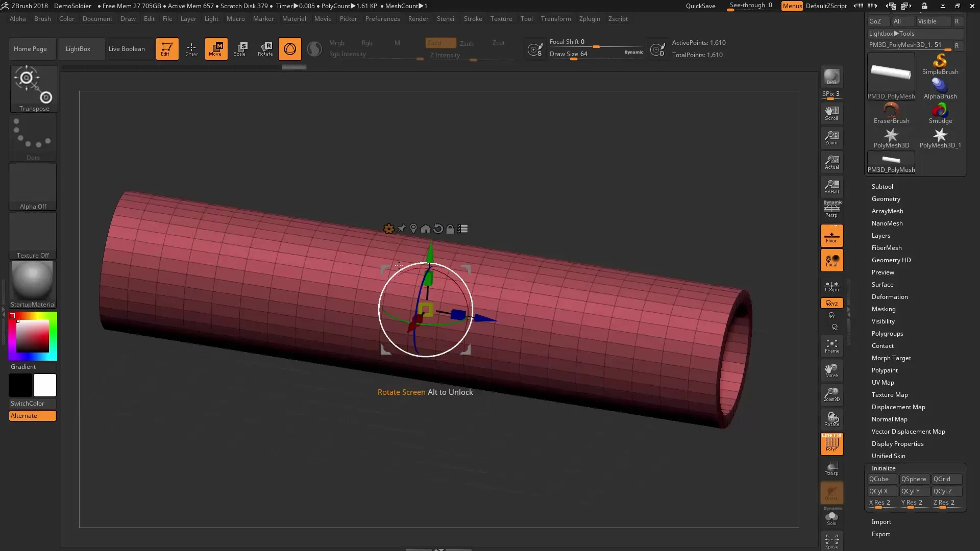Image resolution: width=980 pixels, height=551 pixels.
Task: Open the Alpha menu
Action: [18, 19]
